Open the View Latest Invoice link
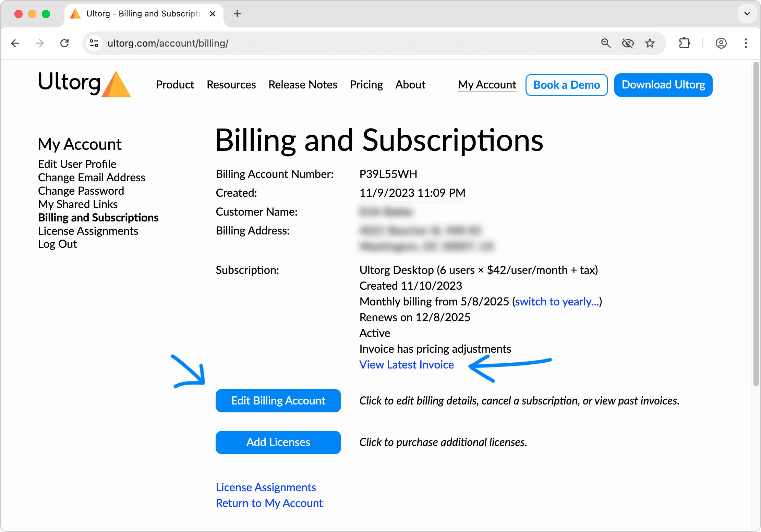Image resolution: width=761 pixels, height=532 pixels. [x=406, y=364]
